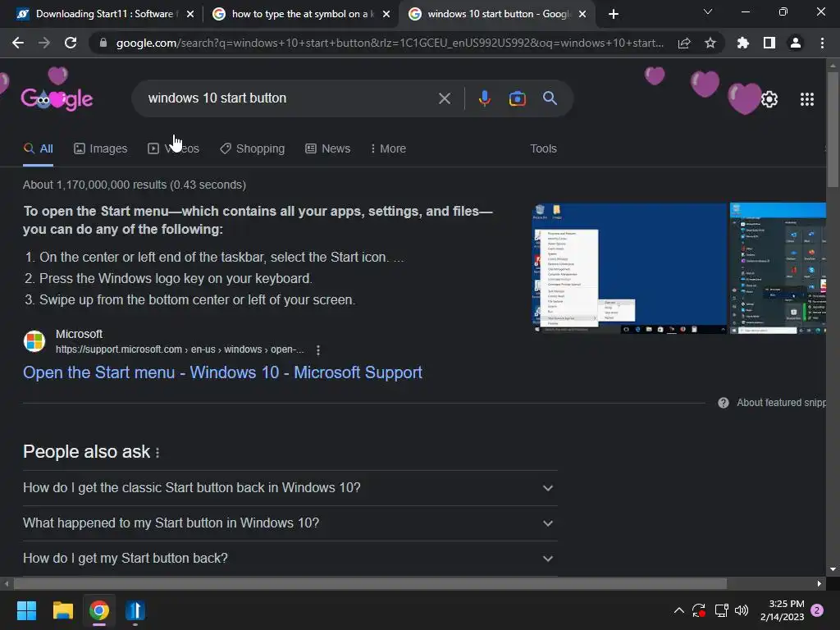Click the horizontal scroll right arrow
Image resolution: width=840 pixels, height=630 pixels.
(819, 583)
